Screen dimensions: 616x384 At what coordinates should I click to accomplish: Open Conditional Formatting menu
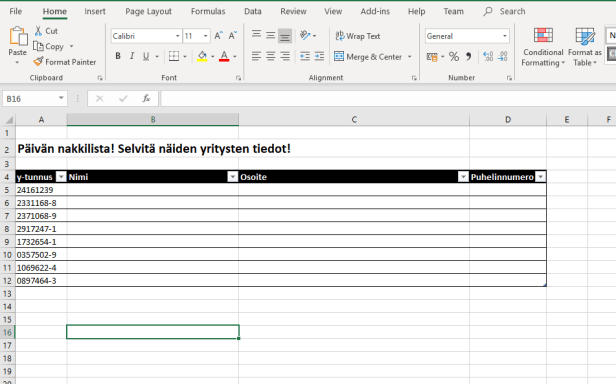click(543, 47)
